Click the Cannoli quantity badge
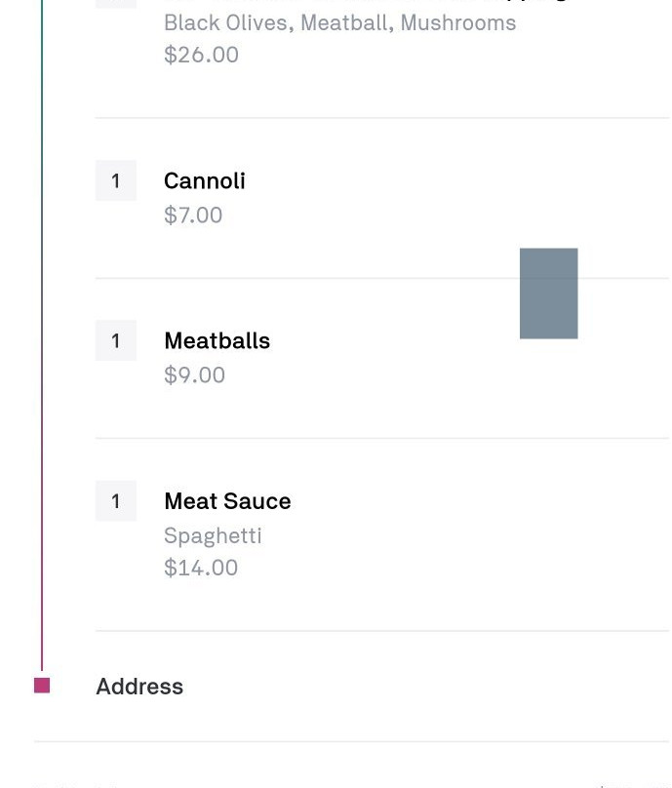This screenshot has width=672, height=788. click(x=116, y=180)
